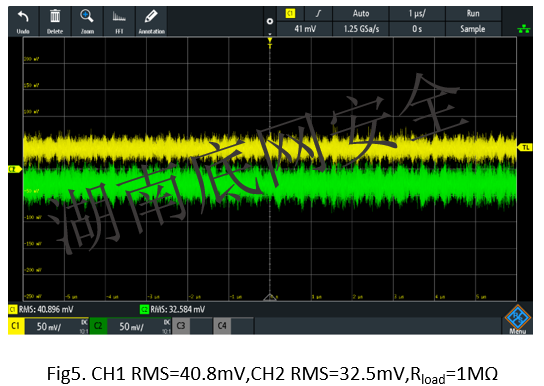The width and height of the screenshot is (544, 386).
Task: Click the TL trigger level marker
Action: coord(525,148)
